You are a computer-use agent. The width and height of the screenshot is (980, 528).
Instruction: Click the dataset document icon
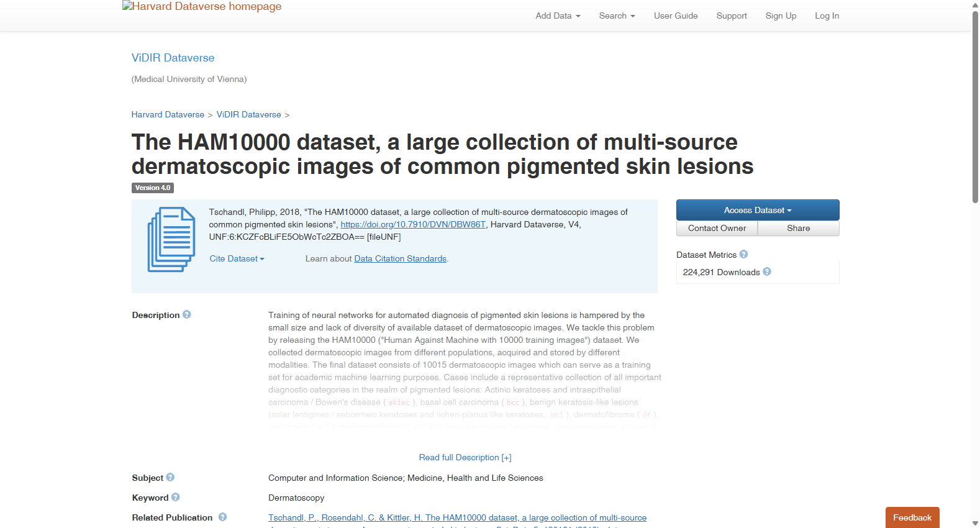click(x=171, y=240)
